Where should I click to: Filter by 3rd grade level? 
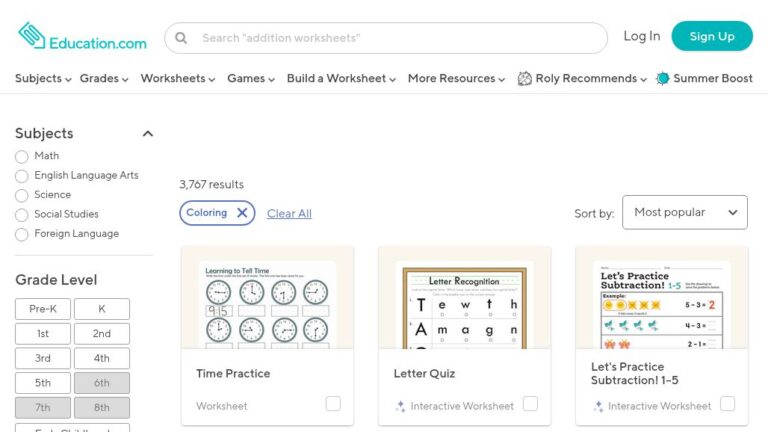(x=43, y=358)
